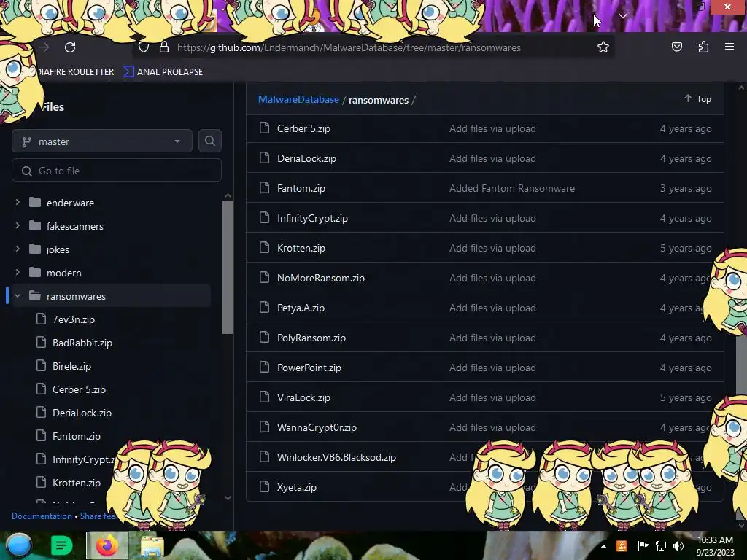Open the Pocket save icon

click(x=676, y=47)
